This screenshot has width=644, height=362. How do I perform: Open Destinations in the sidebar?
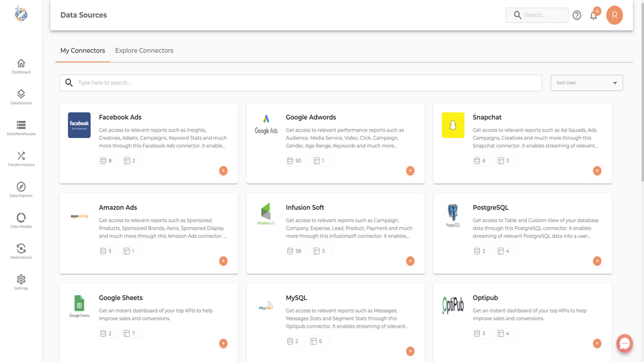(21, 251)
